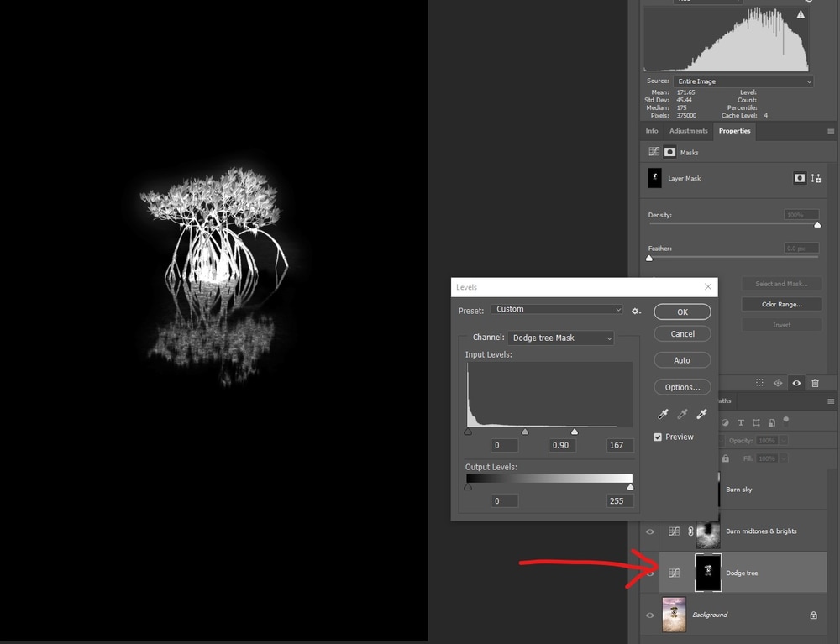This screenshot has width=840, height=644.
Task: Click the mask Feather slider handle
Action: point(649,258)
